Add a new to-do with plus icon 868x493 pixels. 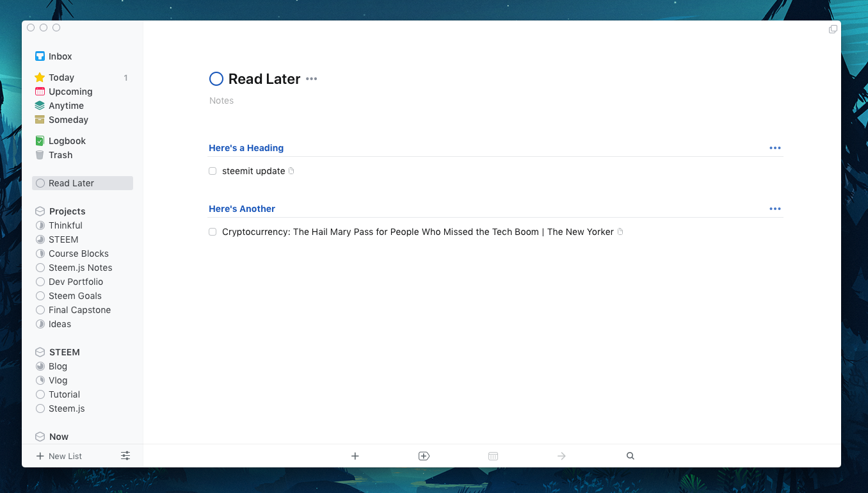(355, 456)
